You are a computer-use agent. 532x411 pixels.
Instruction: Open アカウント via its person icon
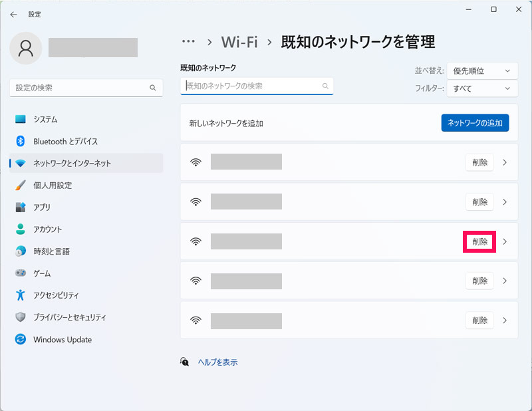point(21,229)
